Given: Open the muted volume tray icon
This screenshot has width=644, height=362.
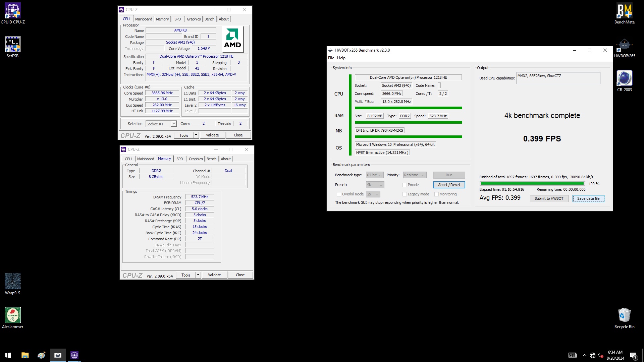Looking at the screenshot, I should [600, 355].
